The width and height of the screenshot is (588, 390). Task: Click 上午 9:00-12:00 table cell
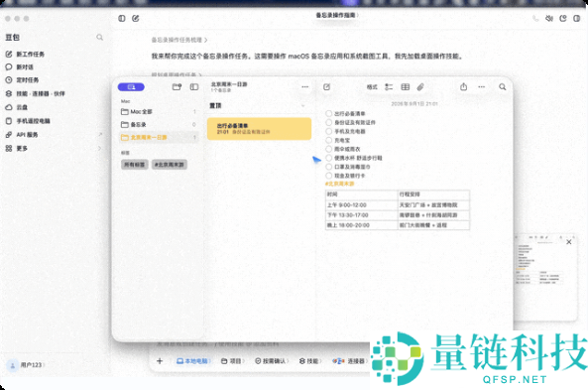pos(362,205)
